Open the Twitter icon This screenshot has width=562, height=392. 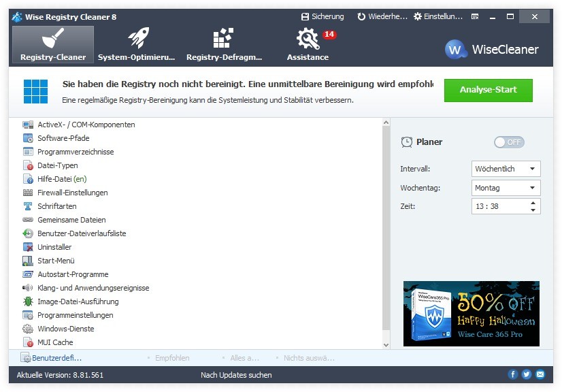527,374
